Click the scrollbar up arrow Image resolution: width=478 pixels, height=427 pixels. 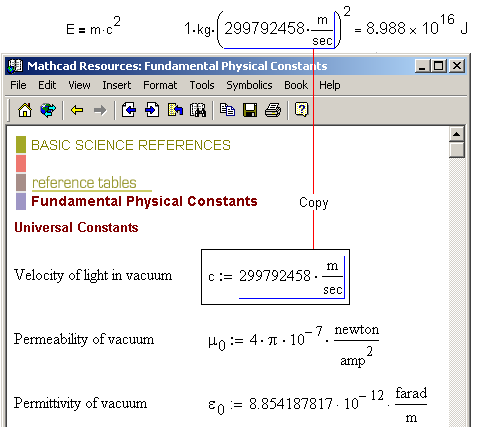click(x=457, y=134)
